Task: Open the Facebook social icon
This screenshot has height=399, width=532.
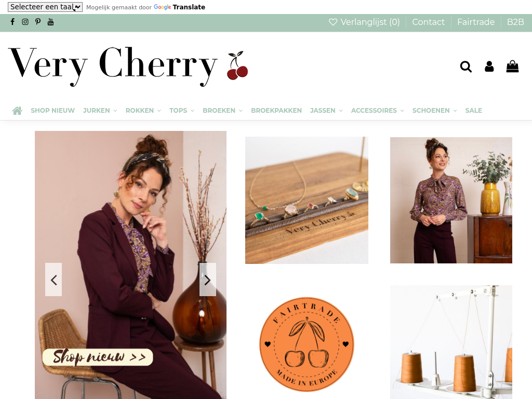Action: (x=12, y=22)
